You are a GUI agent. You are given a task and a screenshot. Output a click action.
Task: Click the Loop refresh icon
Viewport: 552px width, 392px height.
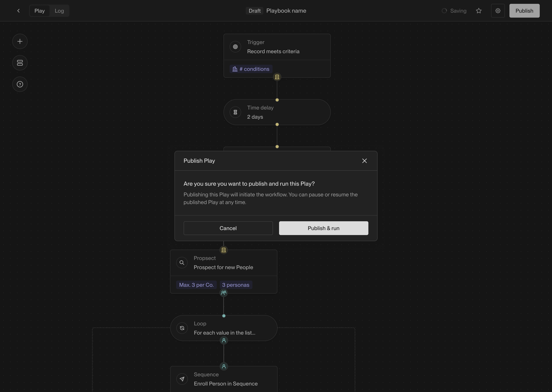tap(182, 328)
